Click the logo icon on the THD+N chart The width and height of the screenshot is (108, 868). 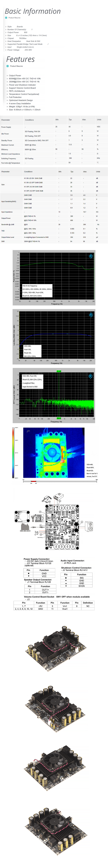[91, 256]
